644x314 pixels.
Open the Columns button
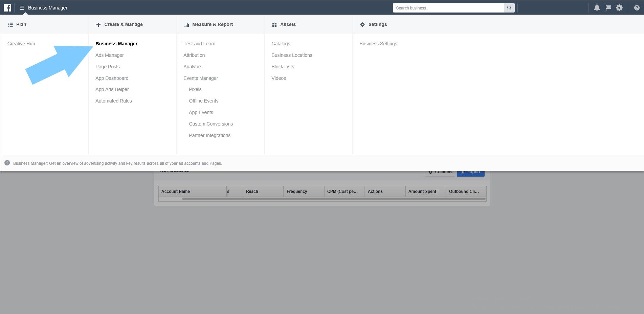[x=441, y=173]
